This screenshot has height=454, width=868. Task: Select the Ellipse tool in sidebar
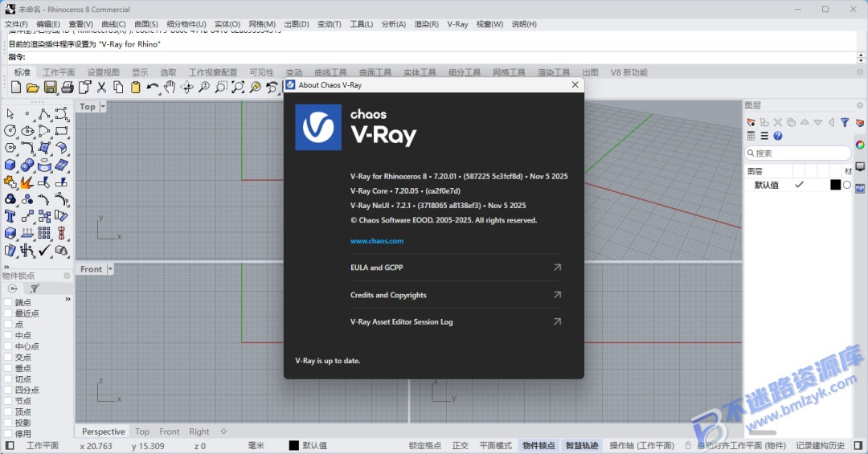pos(27,131)
